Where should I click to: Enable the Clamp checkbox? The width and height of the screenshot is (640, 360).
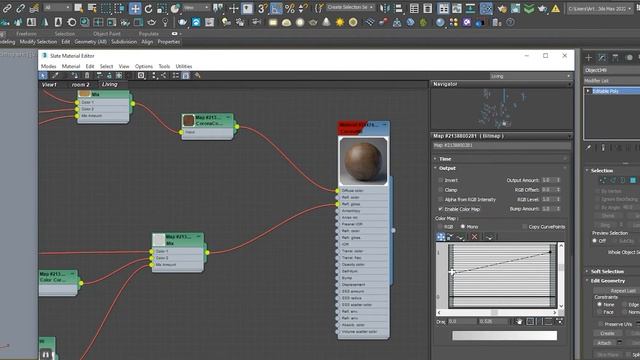point(440,190)
